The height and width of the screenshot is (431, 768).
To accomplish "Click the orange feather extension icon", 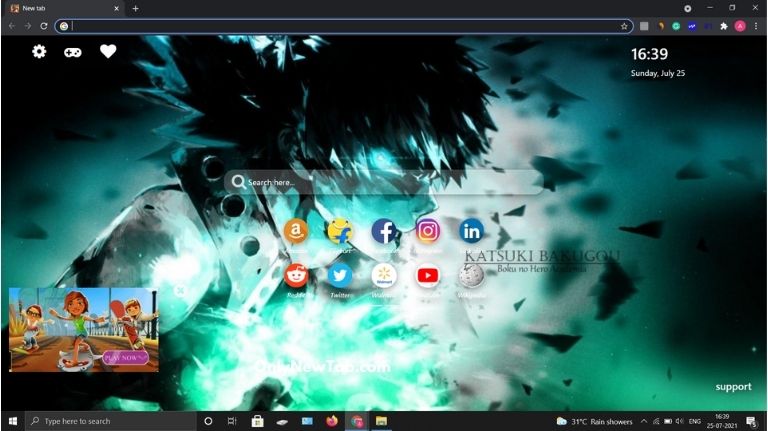I will click(661, 26).
